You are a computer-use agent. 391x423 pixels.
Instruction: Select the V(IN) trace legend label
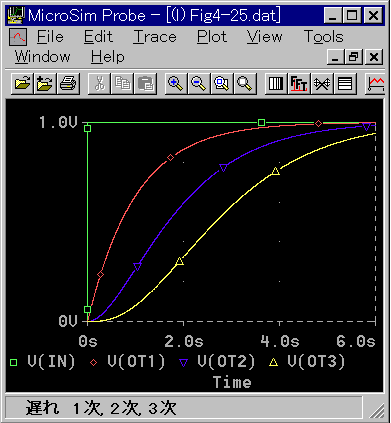51,362
